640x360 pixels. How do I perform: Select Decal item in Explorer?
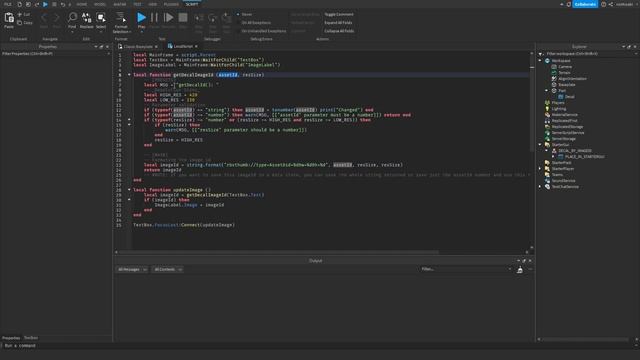tap(570, 97)
